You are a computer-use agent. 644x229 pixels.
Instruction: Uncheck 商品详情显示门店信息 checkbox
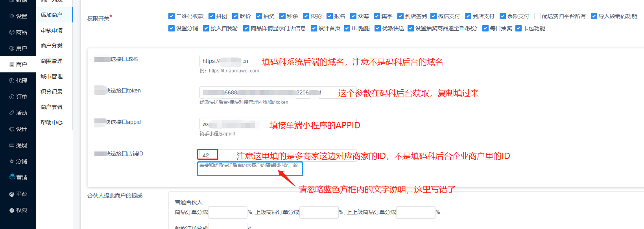click(x=246, y=28)
